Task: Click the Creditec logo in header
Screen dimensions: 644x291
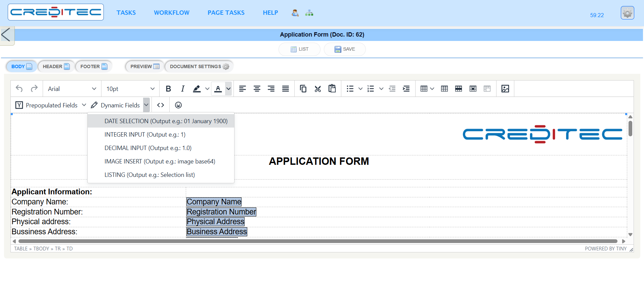Action: 56,12
